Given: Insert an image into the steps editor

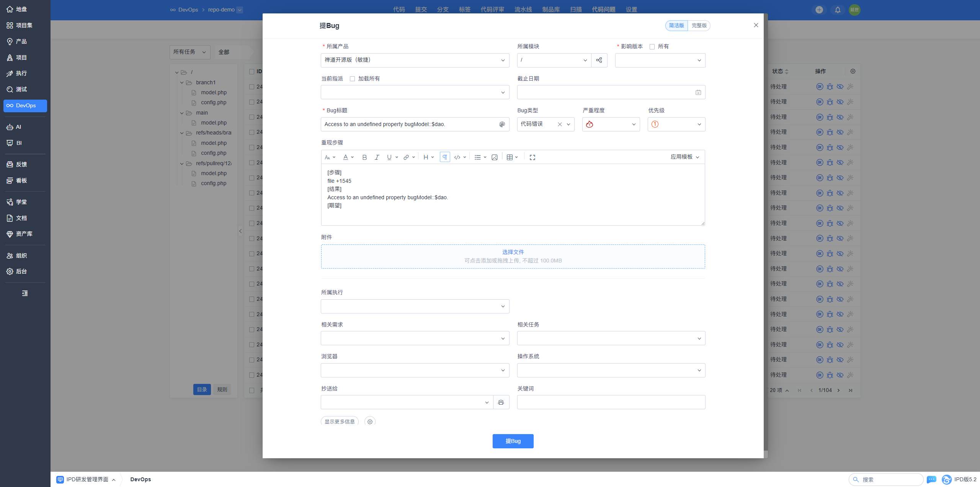Looking at the screenshot, I should (495, 157).
